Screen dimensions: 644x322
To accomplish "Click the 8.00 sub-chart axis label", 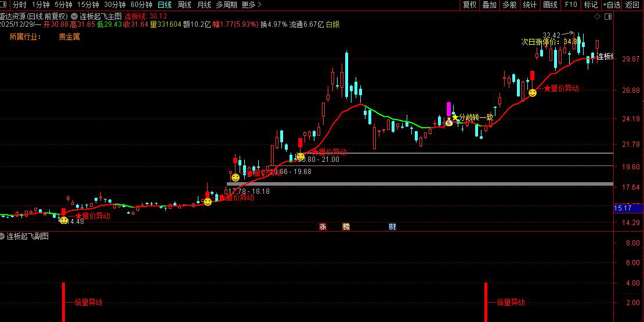I will pos(633,243).
